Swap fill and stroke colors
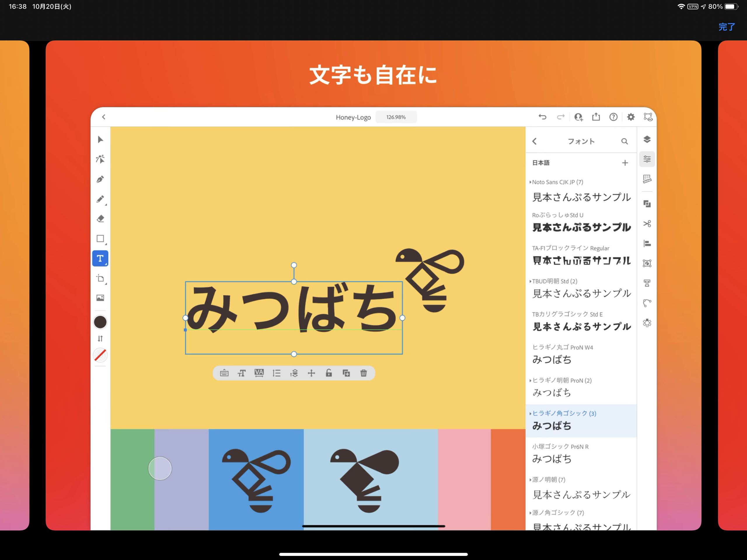Screen dimensions: 747x560 click(x=100, y=339)
